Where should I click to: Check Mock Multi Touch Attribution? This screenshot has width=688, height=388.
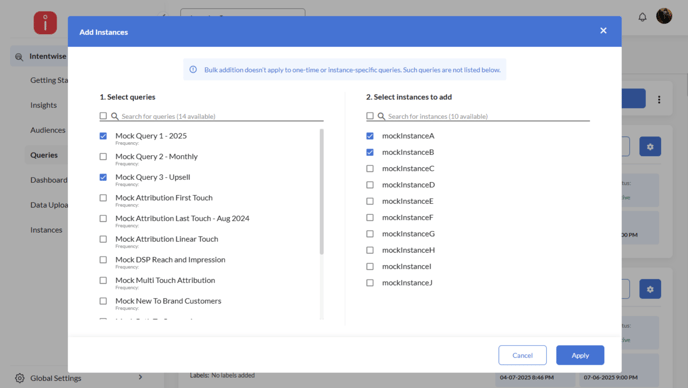point(103,280)
